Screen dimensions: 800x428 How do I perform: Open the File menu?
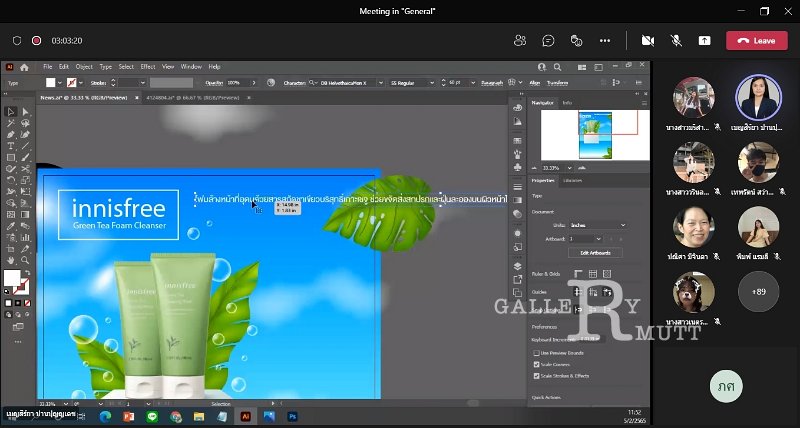47,67
